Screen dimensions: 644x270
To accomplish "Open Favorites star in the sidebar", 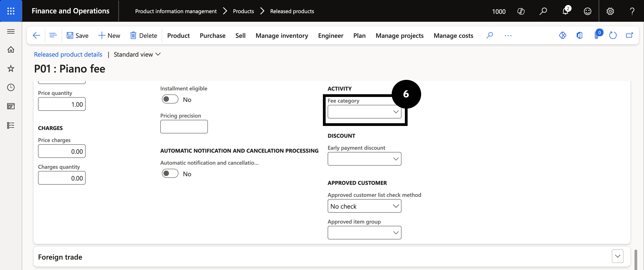I will pyautogui.click(x=11, y=68).
